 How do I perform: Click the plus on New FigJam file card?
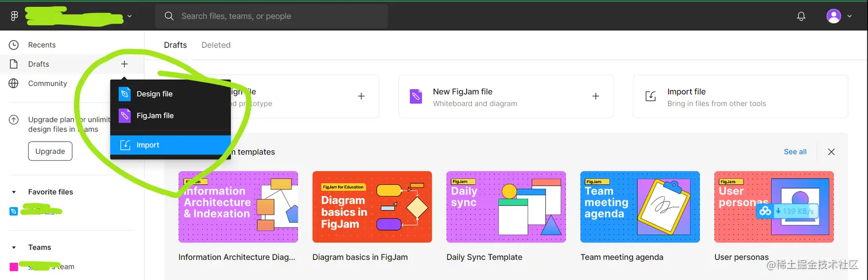(595, 96)
